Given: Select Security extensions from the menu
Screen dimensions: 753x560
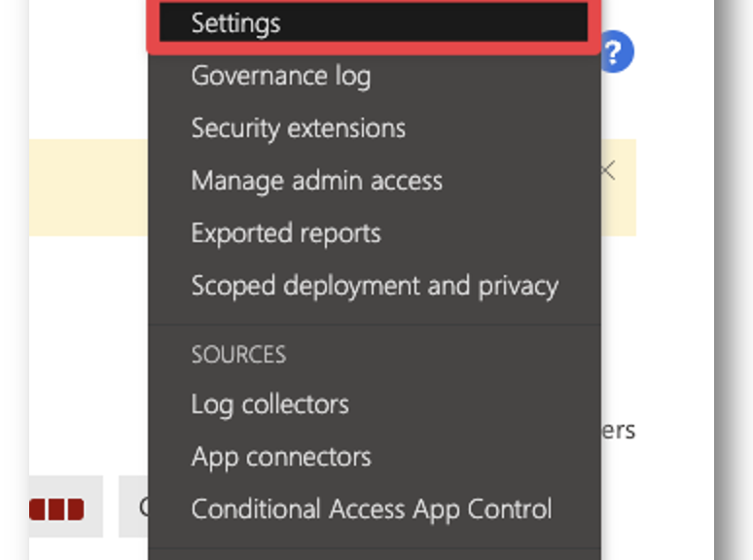Looking at the screenshot, I should (x=299, y=128).
